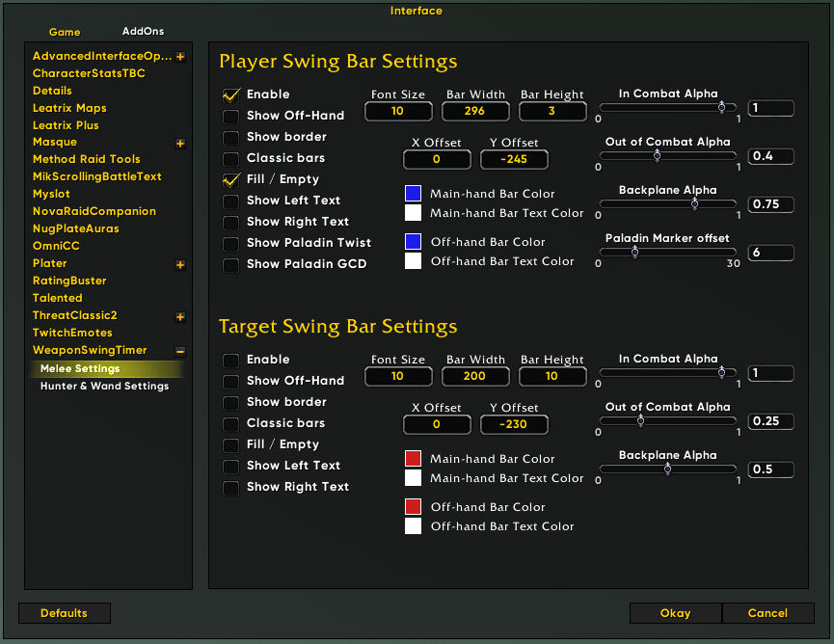Screen dimensions: 834x644
Task: Disable the Player Swing Bar Enable checkbox
Action: click(231, 94)
